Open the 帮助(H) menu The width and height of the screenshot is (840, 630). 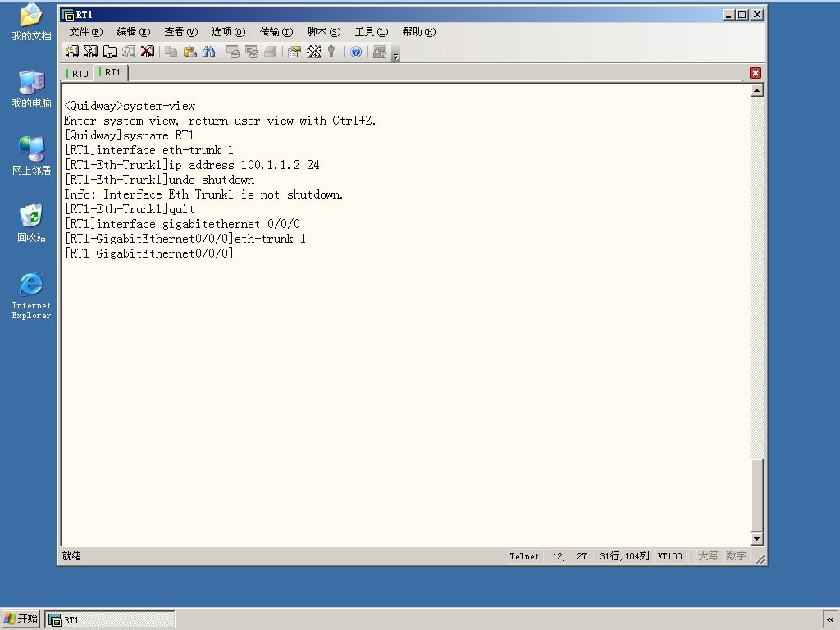coord(419,32)
